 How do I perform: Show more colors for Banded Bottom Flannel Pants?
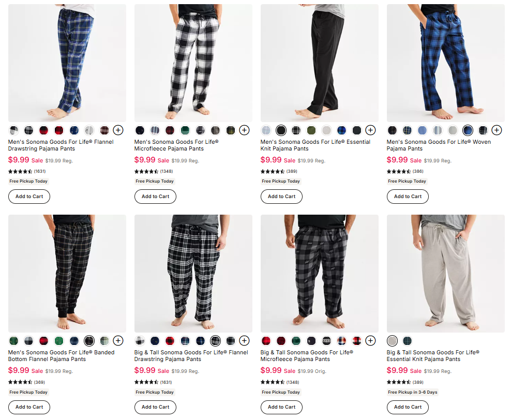pos(118,341)
